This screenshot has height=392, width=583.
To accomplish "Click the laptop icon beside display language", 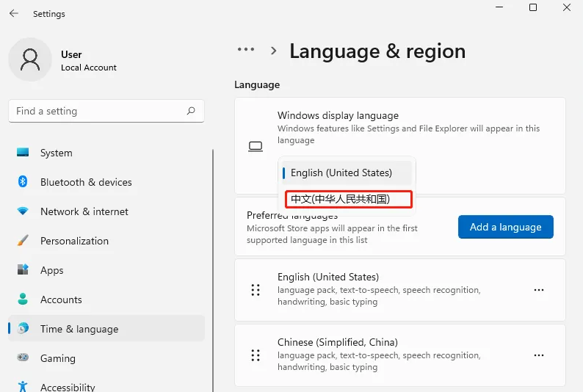I will 256,146.
